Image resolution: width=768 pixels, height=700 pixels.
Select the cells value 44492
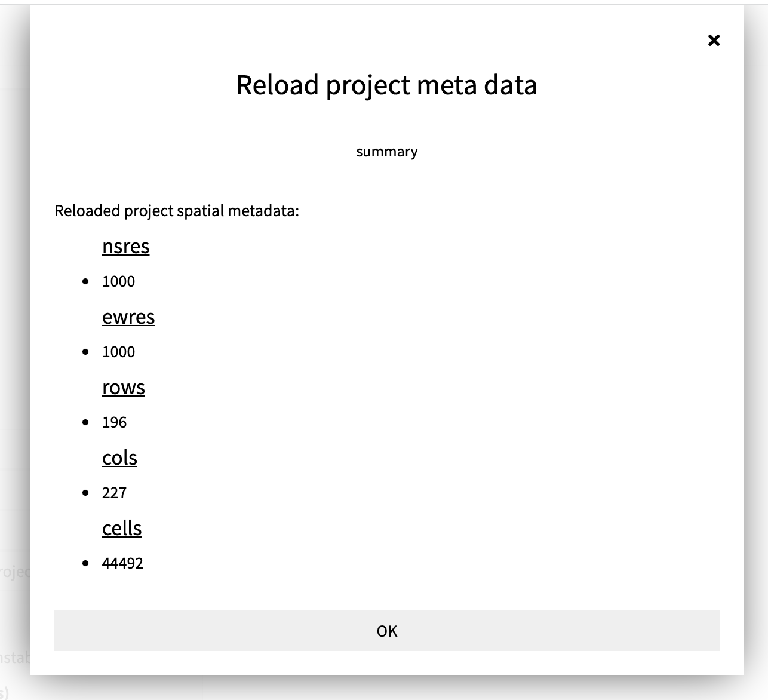point(123,563)
